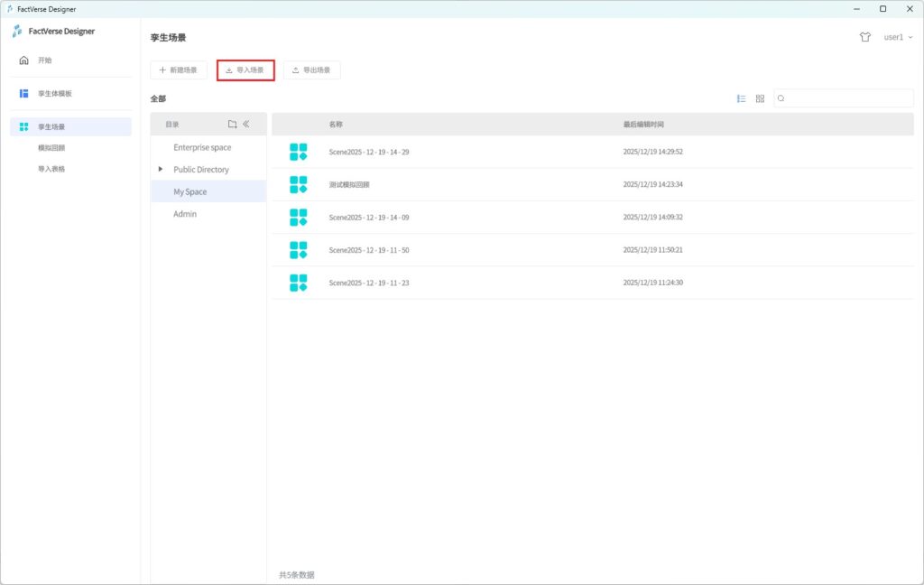Click scene icon for 测试模拟回顾
Screen dimensions: 924x585
(x=299, y=184)
